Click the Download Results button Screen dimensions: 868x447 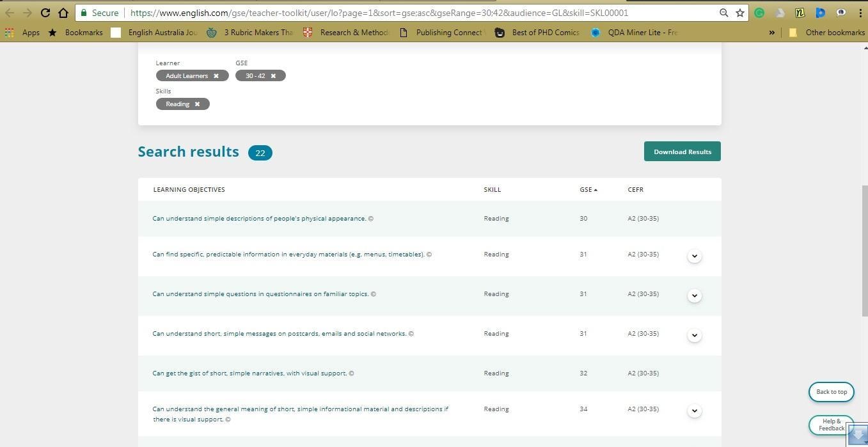tap(682, 152)
